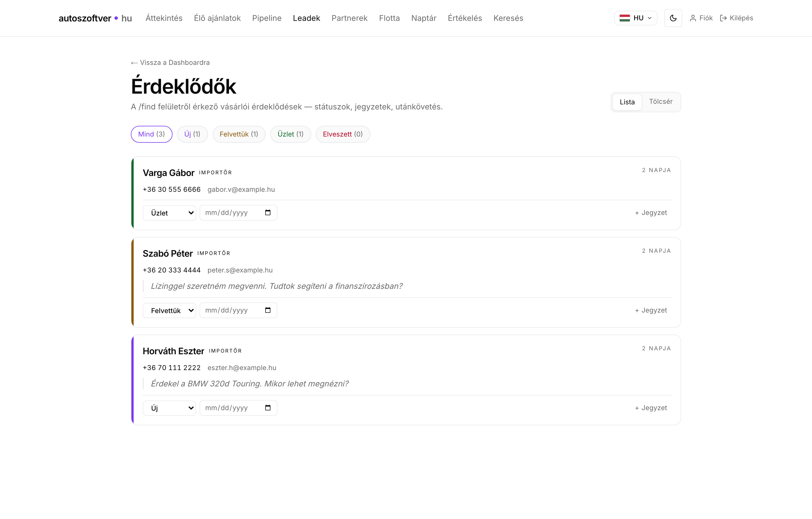Open the HU language dropdown

pyautogui.click(x=635, y=18)
